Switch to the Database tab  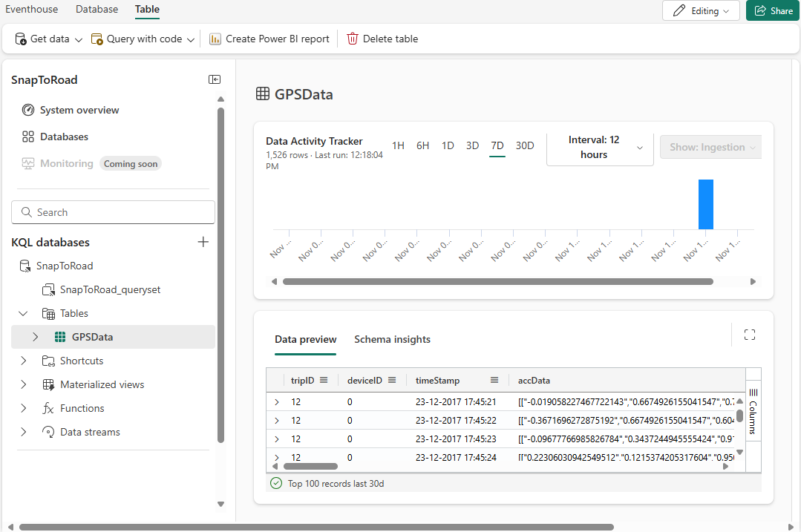pyautogui.click(x=97, y=9)
